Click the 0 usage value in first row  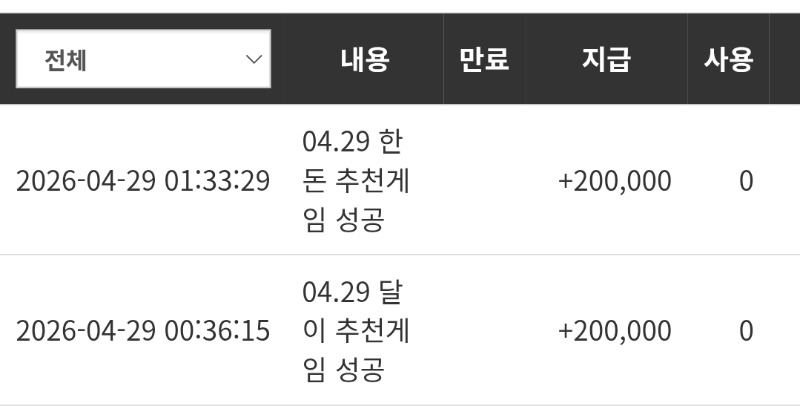(746, 181)
